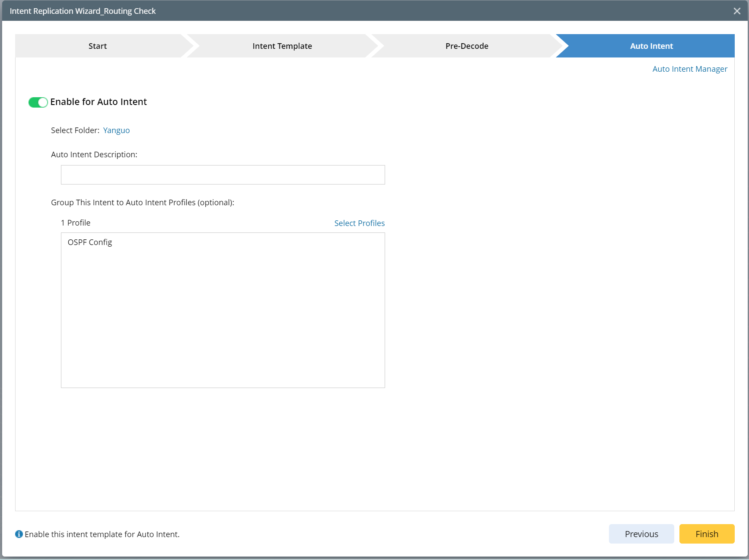This screenshot has width=749, height=560.
Task: Select OSPF Config profile in list
Action: [90, 242]
